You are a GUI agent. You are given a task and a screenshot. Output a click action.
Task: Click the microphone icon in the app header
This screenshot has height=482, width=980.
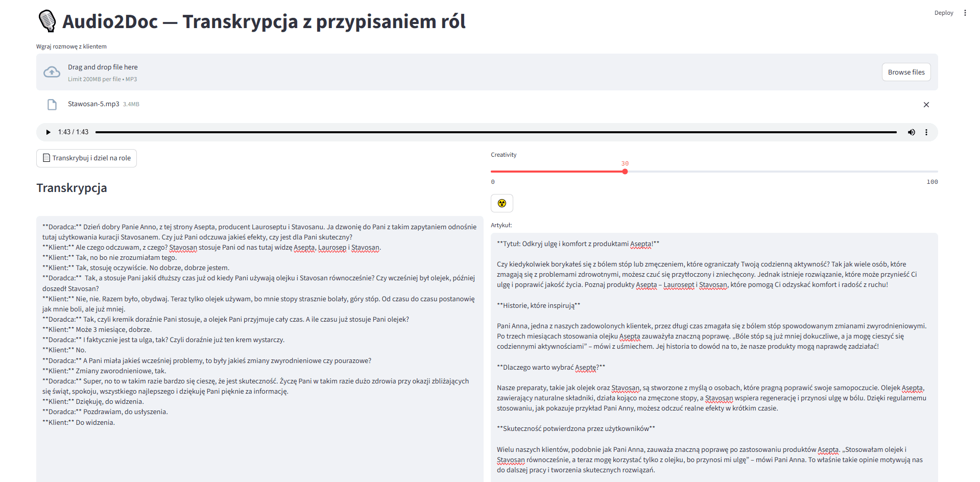(x=47, y=21)
